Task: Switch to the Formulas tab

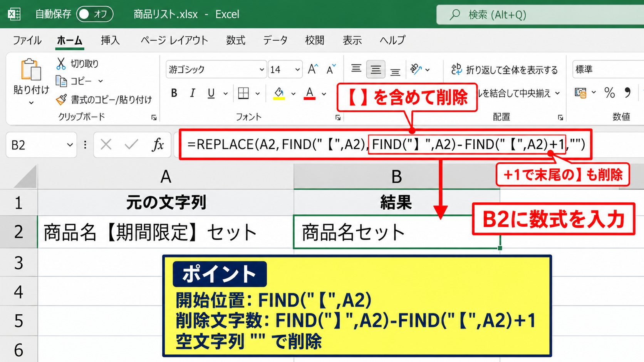Action: pyautogui.click(x=236, y=40)
